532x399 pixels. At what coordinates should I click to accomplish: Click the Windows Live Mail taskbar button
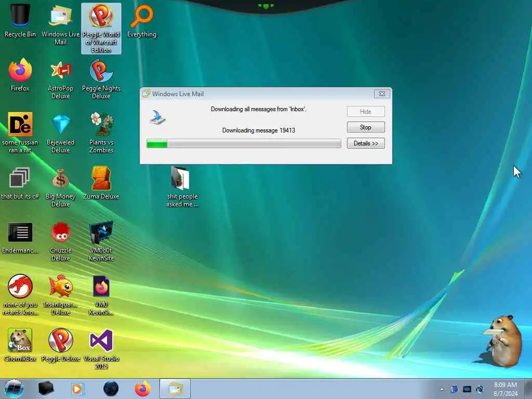pos(175,389)
